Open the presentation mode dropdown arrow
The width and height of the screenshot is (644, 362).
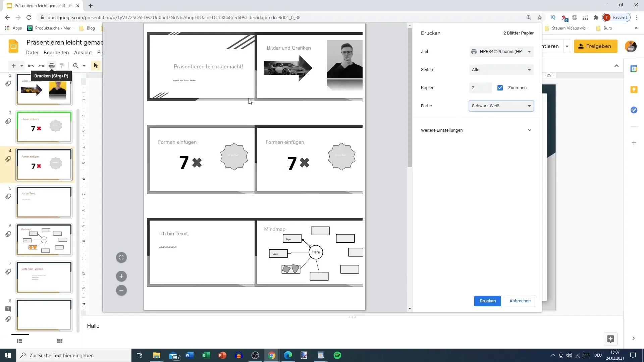[567, 46]
